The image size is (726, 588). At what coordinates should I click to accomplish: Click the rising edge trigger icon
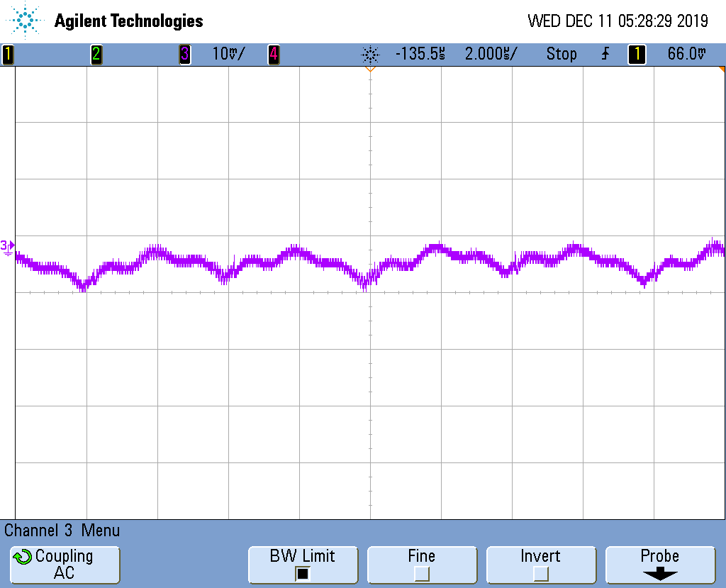605,54
